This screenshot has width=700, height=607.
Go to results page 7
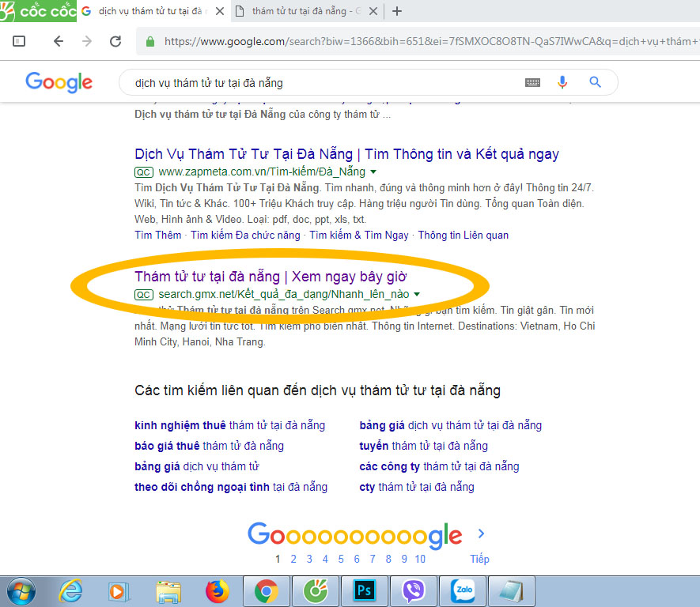[373, 560]
